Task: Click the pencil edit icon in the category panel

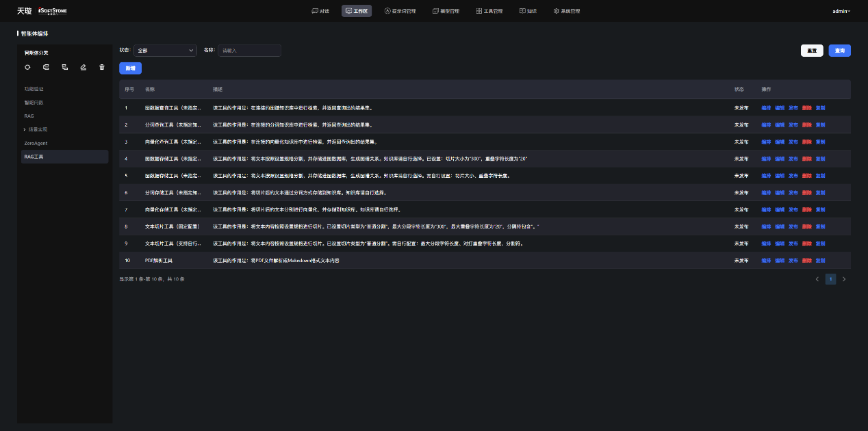Action: 83,67
